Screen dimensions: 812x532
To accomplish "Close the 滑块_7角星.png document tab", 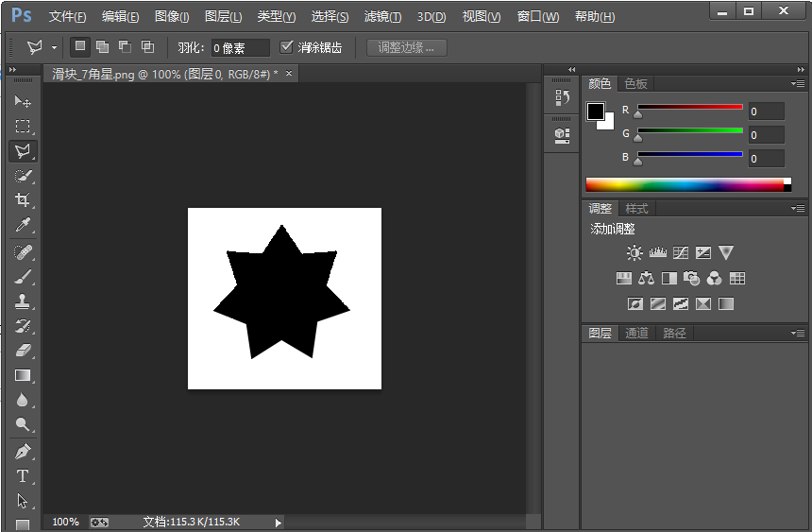I will click(x=289, y=74).
